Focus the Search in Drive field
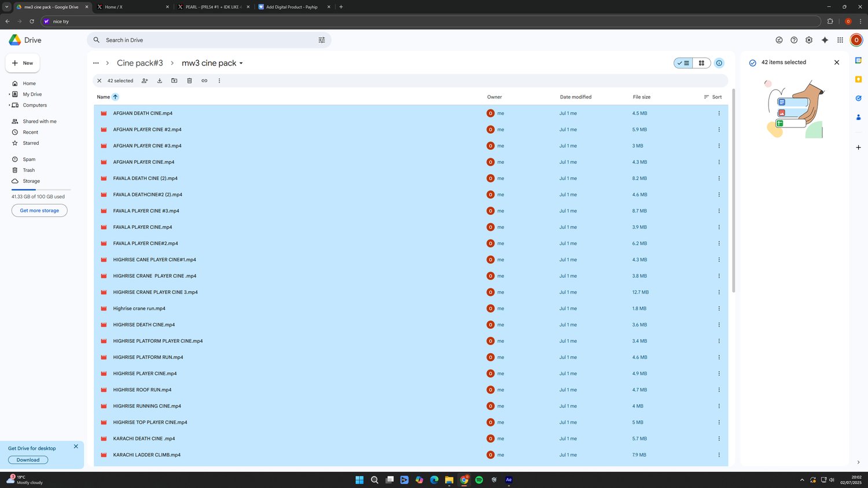The height and width of the screenshot is (488, 868). tap(208, 40)
